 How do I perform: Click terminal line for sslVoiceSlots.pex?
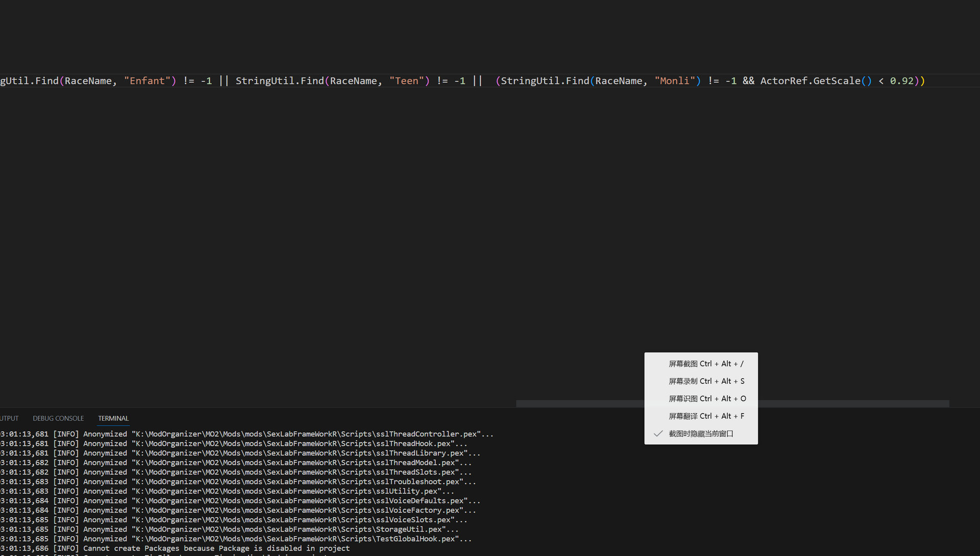point(233,520)
